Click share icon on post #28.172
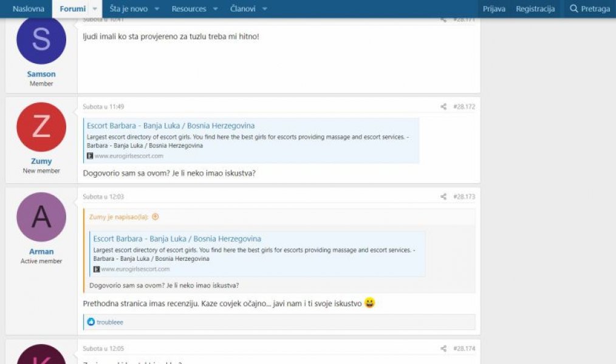 [443, 107]
